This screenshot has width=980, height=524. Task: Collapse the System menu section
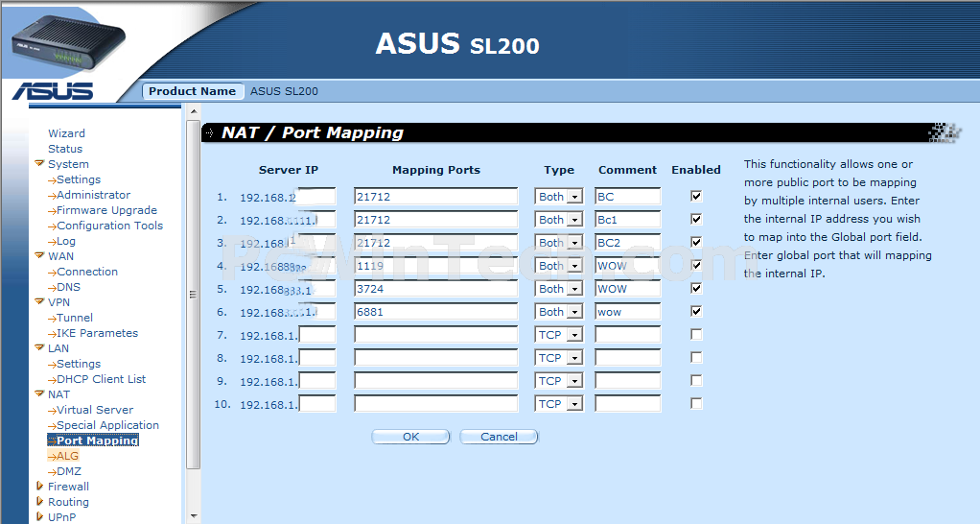(39, 164)
